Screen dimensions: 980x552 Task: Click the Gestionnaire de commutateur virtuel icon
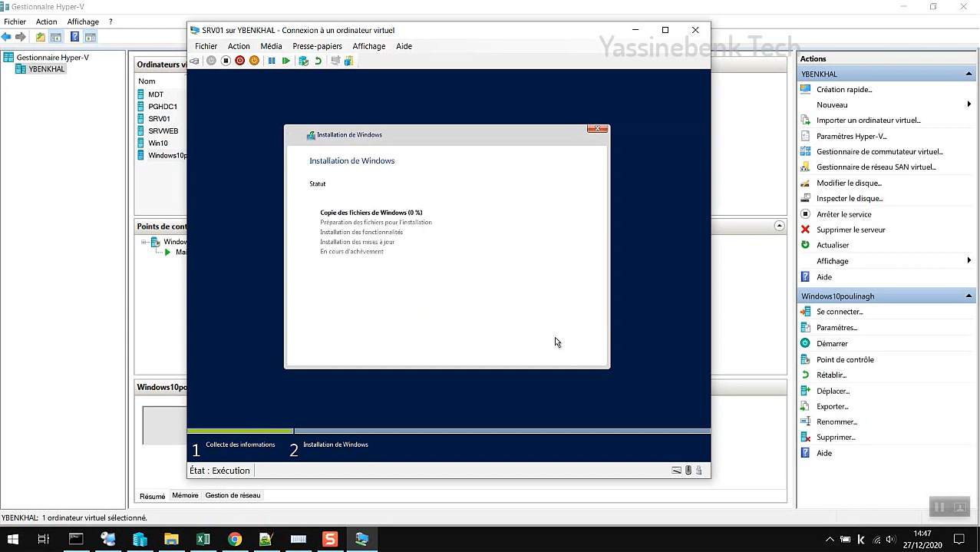pos(805,151)
